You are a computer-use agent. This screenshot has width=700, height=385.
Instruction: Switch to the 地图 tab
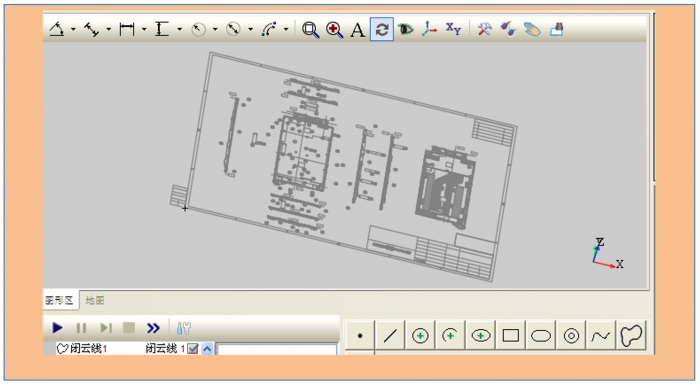pyautogui.click(x=95, y=300)
